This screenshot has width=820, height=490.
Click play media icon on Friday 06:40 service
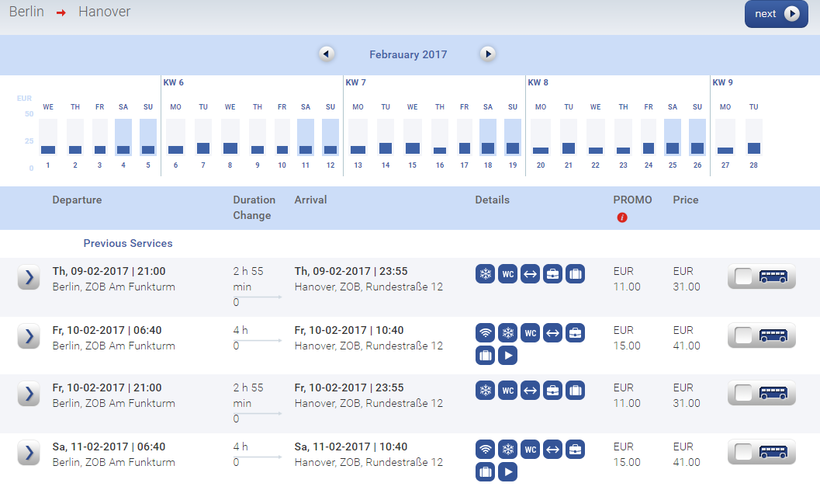point(508,355)
